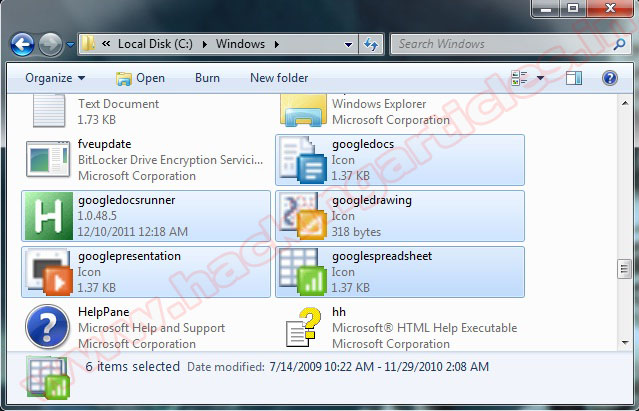The width and height of the screenshot is (639, 411).
Task: Open the Organize menu
Action: point(55,78)
